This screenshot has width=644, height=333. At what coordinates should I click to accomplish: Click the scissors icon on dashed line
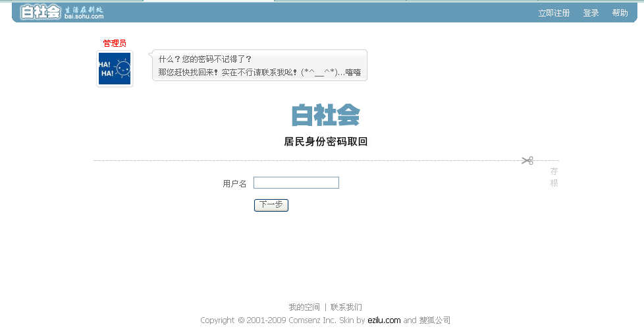pos(527,160)
